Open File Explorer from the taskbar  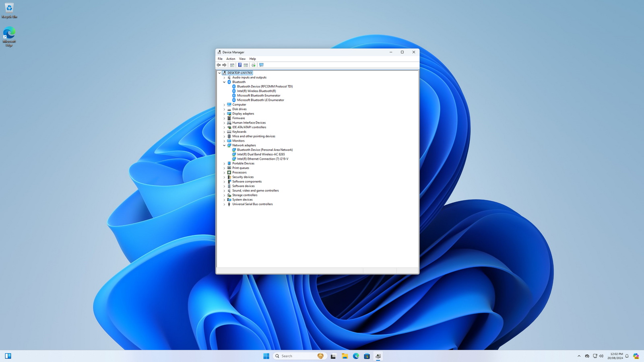(345, 356)
